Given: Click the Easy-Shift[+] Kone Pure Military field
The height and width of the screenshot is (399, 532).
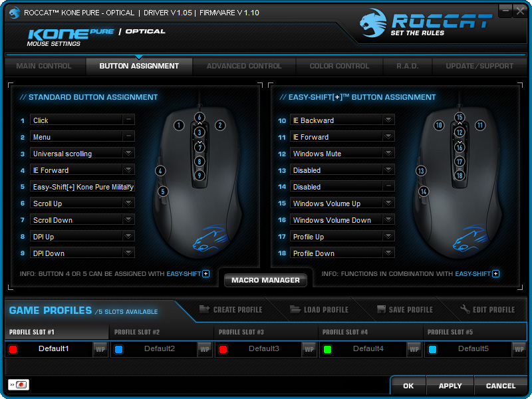Looking at the screenshot, I should pyautogui.click(x=82, y=187).
